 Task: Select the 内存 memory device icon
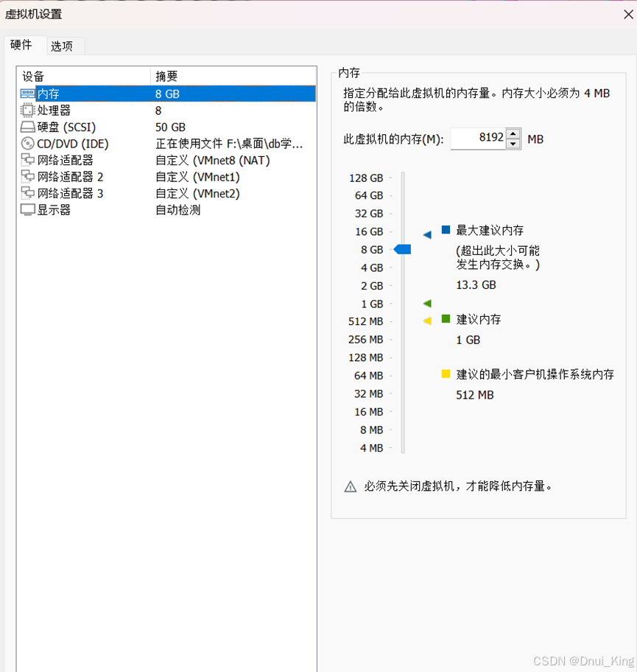pos(28,94)
